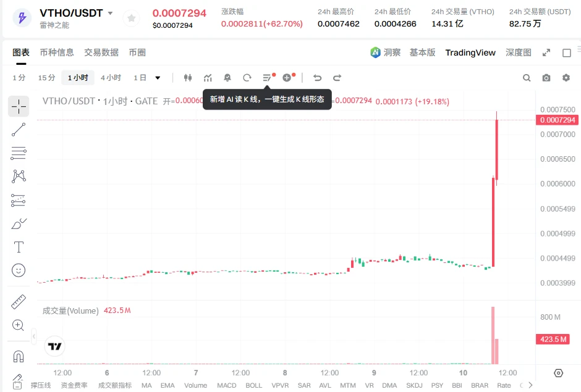Undo the last chart action
The width and height of the screenshot is (581, 392).
pyautogui.click(x=317, y=78)
